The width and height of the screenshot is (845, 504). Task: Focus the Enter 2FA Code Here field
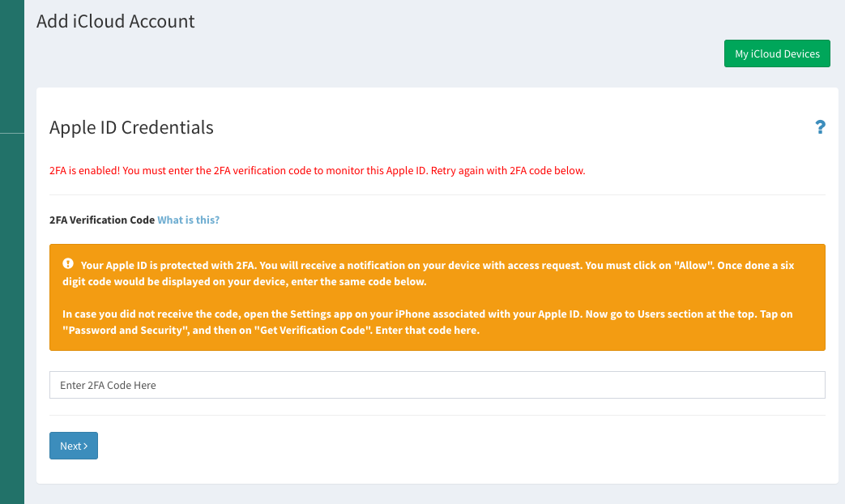click(x=437, y=385)
